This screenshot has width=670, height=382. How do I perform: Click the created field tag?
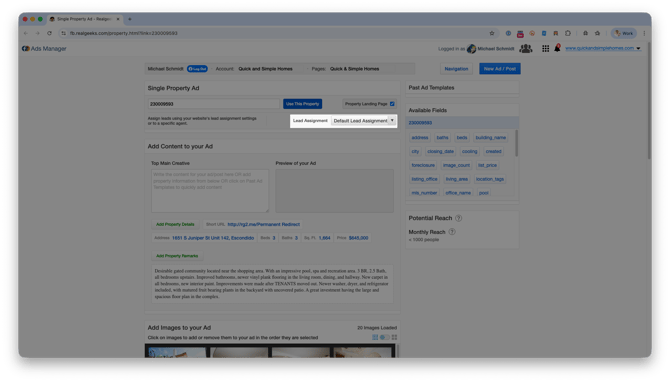coord(493,151)
